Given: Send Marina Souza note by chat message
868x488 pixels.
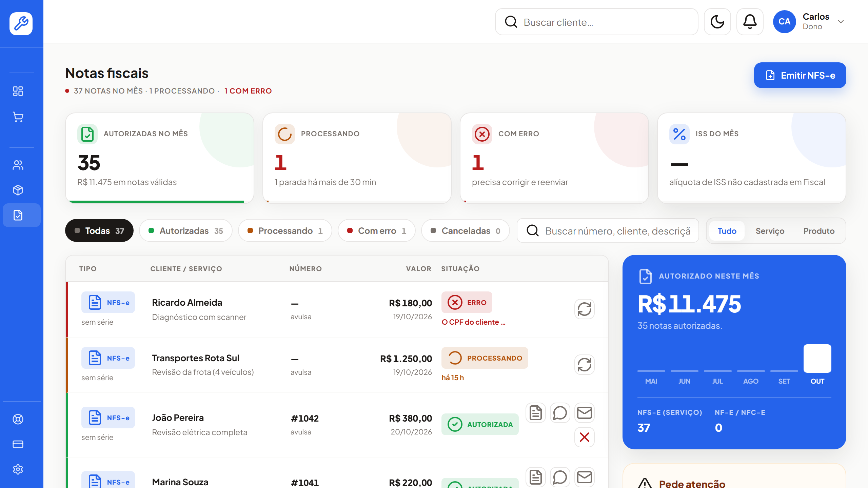Looking at the screenshot, I should pos(560,477).
